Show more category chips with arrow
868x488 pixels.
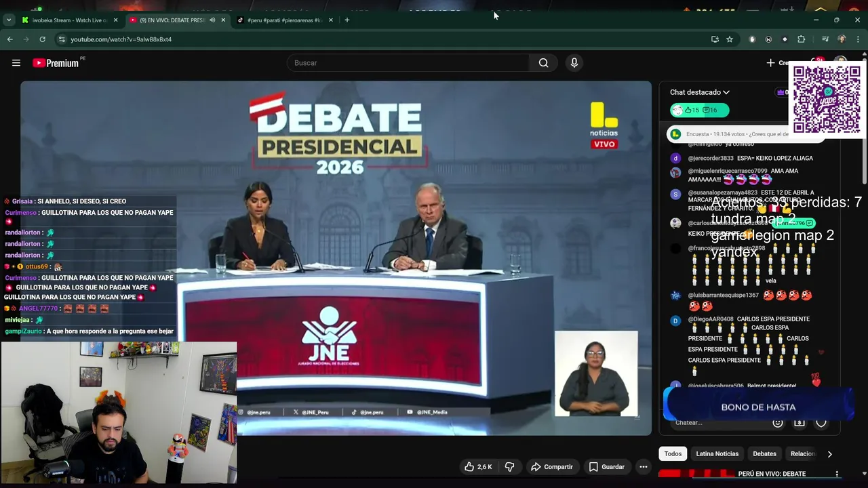(829, 454)
